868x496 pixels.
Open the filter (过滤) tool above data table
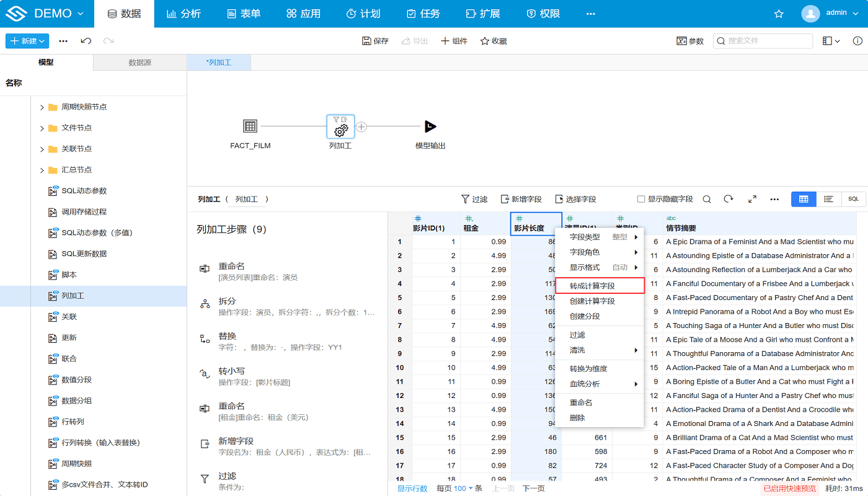tap(474, 199)
